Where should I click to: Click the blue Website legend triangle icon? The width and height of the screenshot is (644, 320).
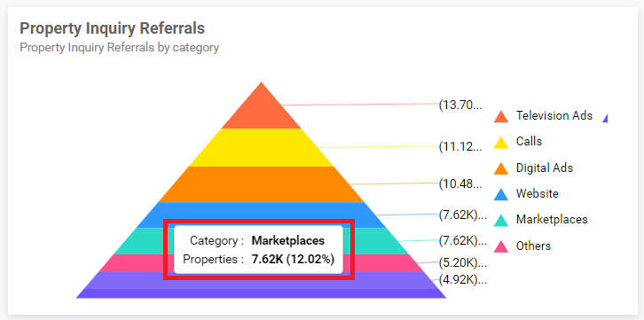500,194
